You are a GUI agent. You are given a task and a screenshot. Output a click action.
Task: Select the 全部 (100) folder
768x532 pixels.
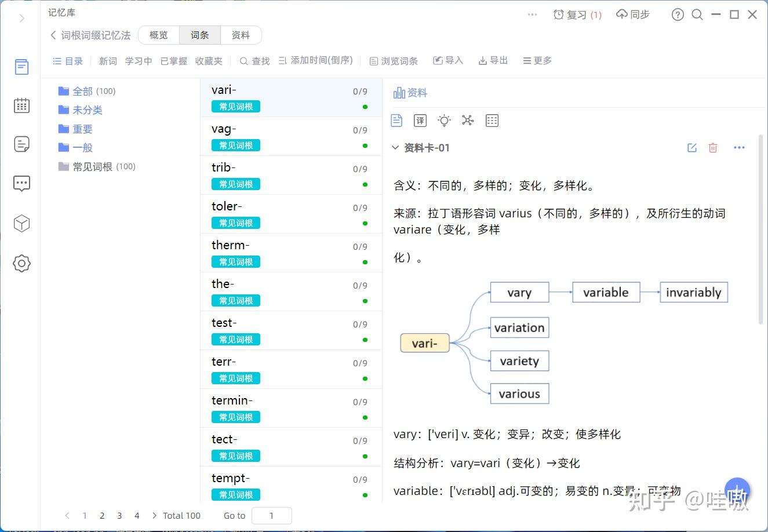click(x=87, y=91)
